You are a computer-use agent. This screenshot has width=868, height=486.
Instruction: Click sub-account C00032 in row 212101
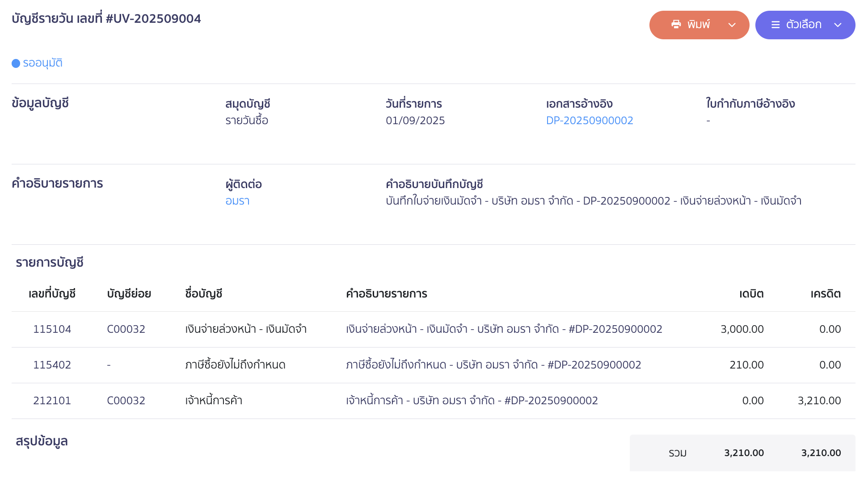point(126,401)
